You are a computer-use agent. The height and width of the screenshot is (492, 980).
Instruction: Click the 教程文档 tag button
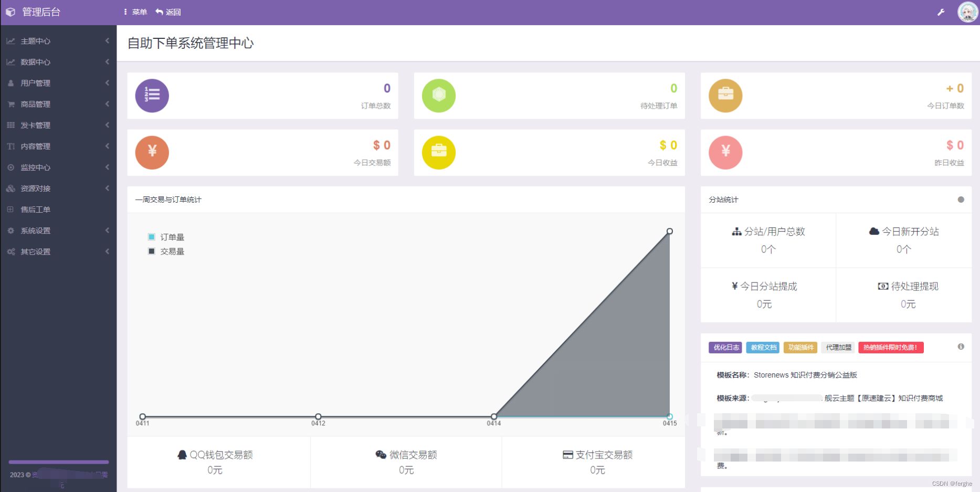click(x=762, y=347)
